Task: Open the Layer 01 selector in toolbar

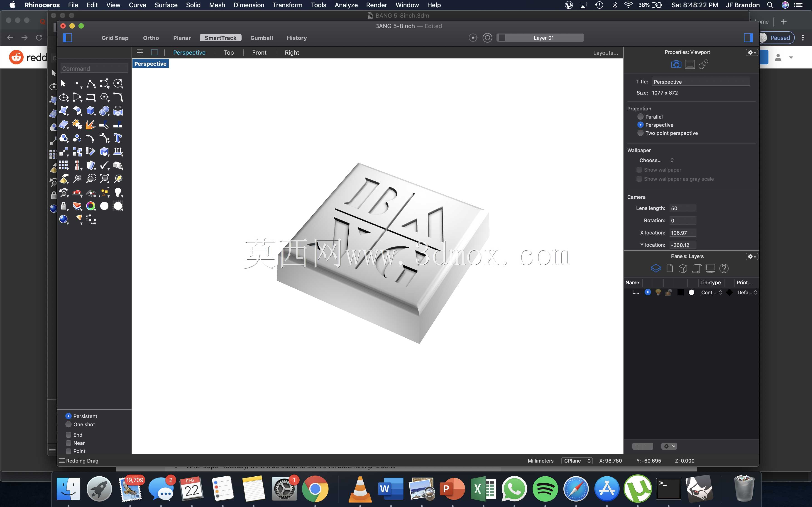Action: coord(540,38)
